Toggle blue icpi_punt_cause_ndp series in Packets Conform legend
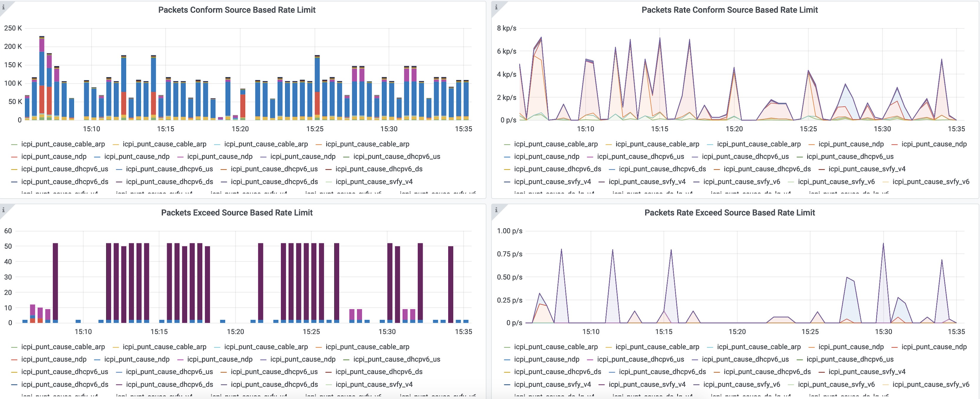The height and width of the screenshot is (399, 980). tap(137, 156)
